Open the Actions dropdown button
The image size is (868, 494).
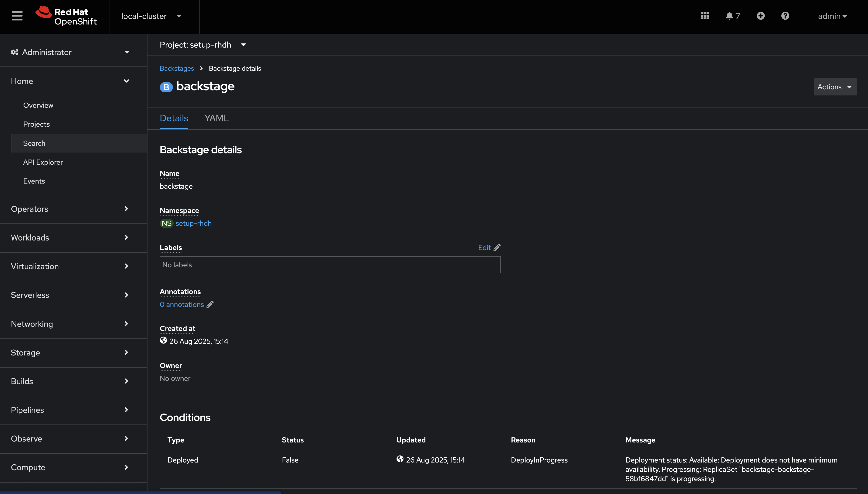[x=835, y=87]
